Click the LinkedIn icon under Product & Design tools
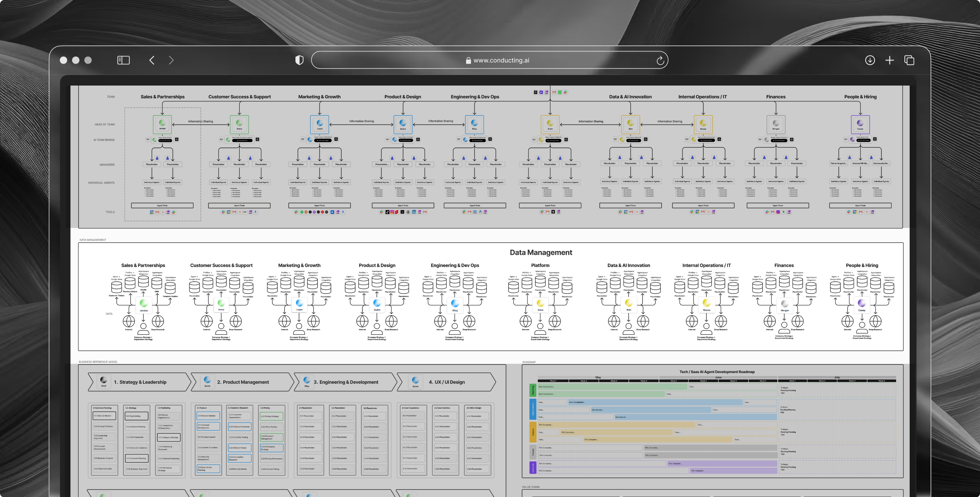The width and height of the screenshot is (980, 497). pyautogui.click(x=414, y=212)
